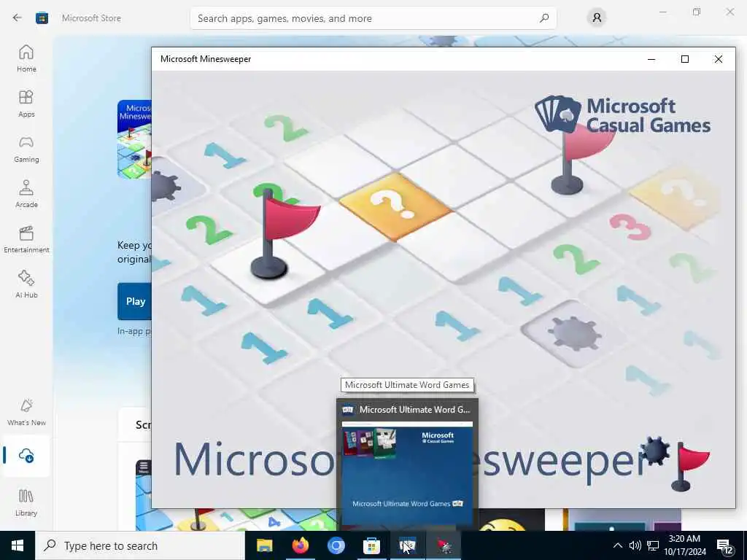The image size is (747, 560).
Task: Open Arcade section in Store sidebar
Action: click(x=26, y=194)
